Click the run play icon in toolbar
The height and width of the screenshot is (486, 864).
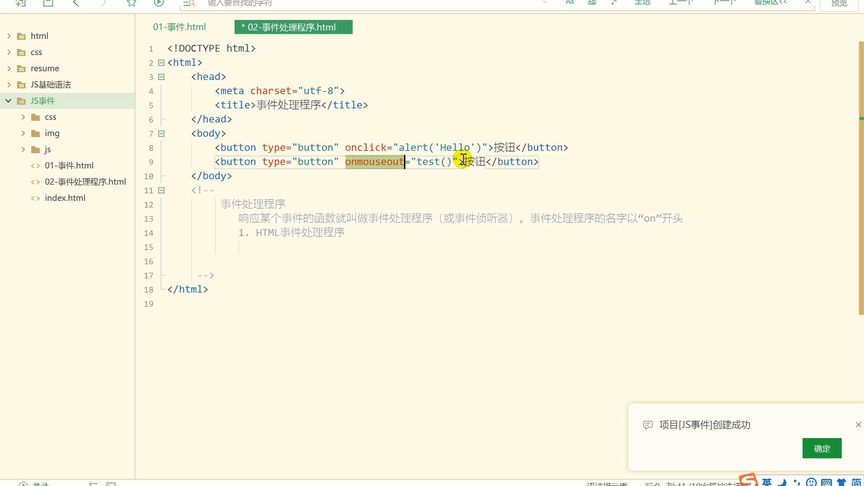click(x=159, y=3)
